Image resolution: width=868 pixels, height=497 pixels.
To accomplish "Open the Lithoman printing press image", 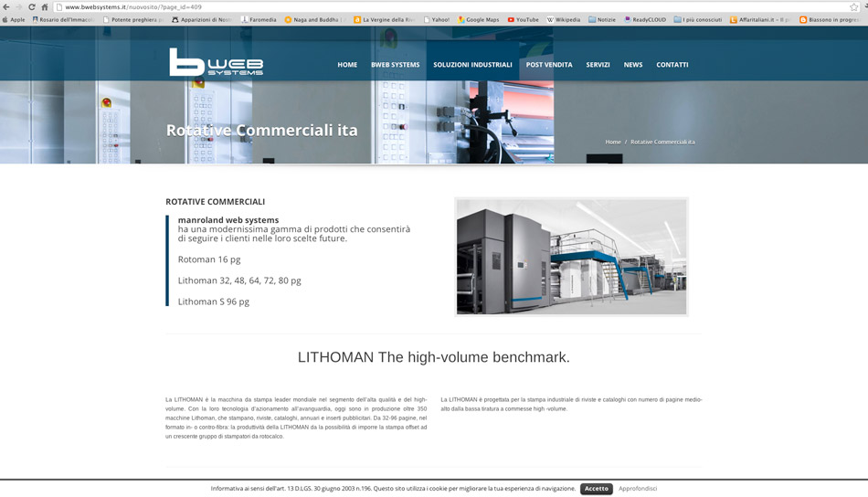I will (x=571, y=257).
